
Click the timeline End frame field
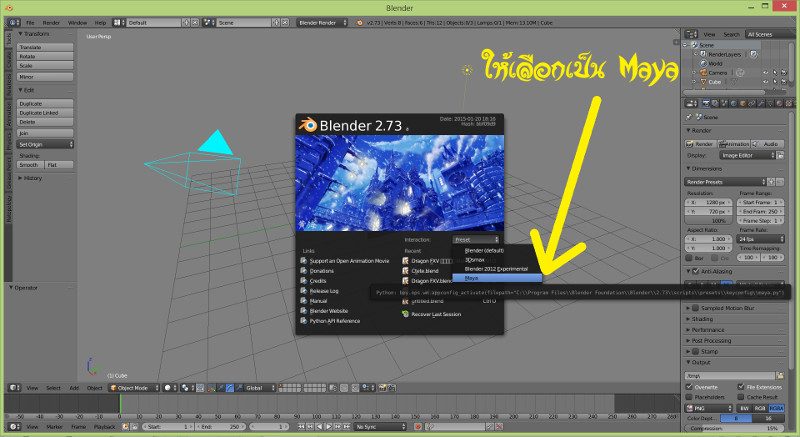(x=220, y=426)
